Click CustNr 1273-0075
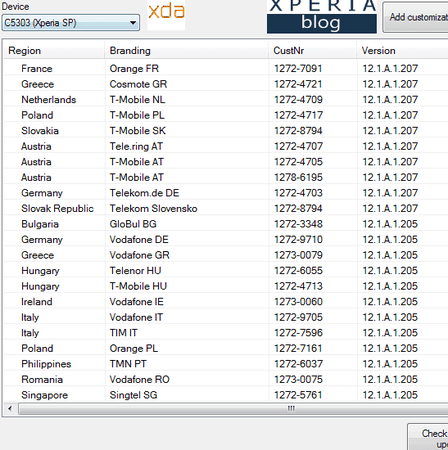 coord(298,380)
